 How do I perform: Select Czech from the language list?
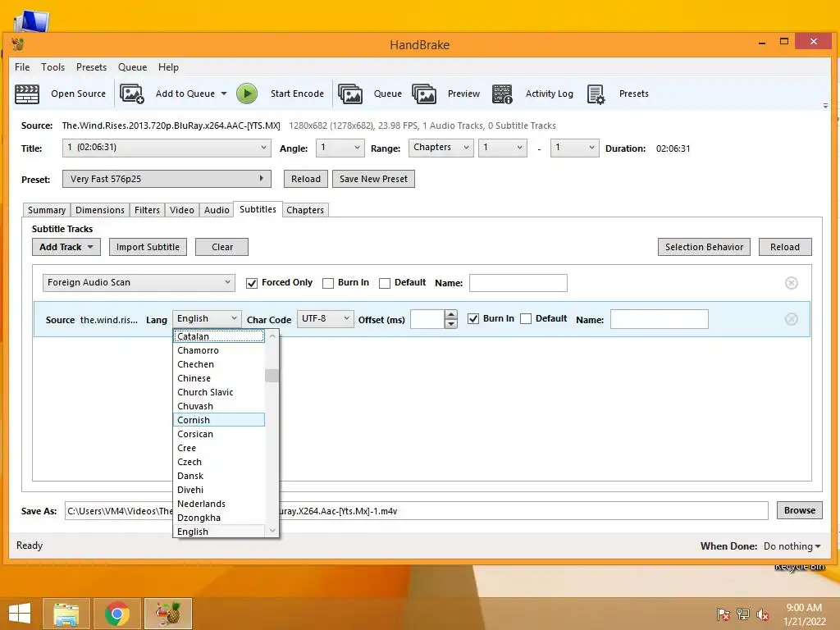pyautogui.click(x=218, y=462)
